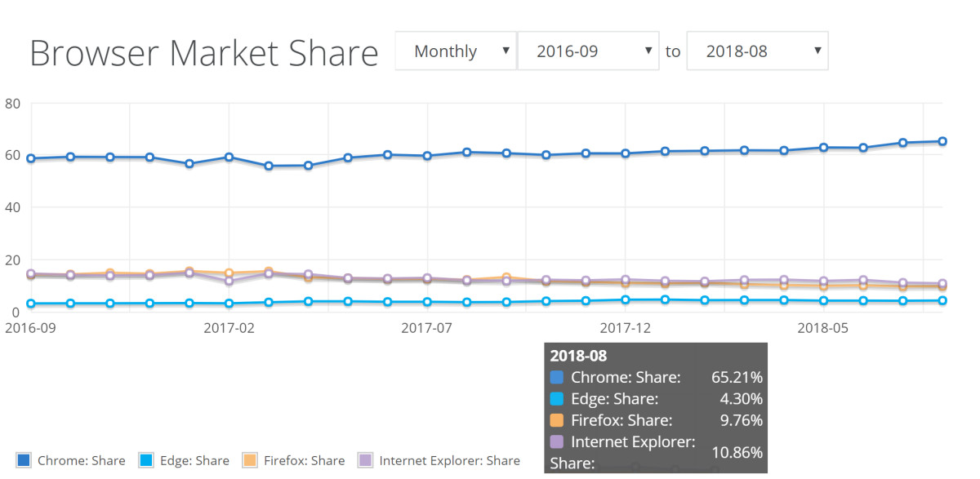The image size is (980, 479).
Task: Click the Edge legend color square
Action: click(145, 460)
